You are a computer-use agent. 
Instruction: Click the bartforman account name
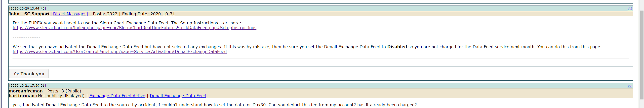pyautogui.click(x=22, y=96)
